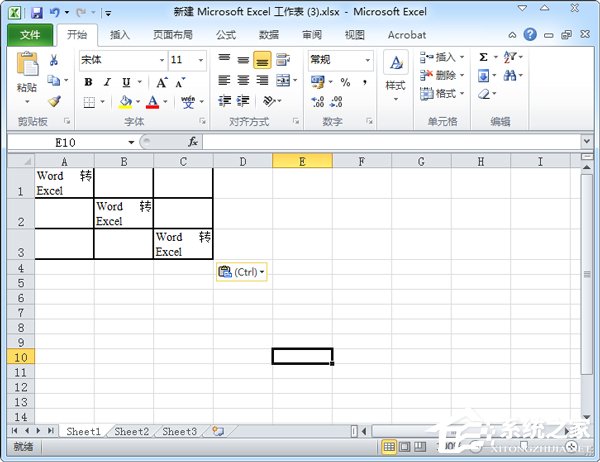This screenshot has width=600, height=462.
Task: Toggle Italic formatting
Action: click(x=107, y=82)
